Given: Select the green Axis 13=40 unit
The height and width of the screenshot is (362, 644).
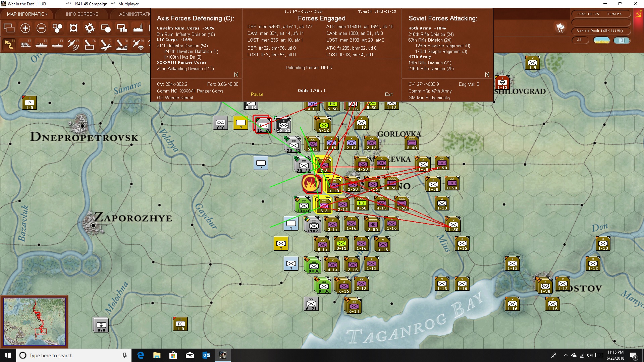Looking at the screenshot, I should [303, 204].
